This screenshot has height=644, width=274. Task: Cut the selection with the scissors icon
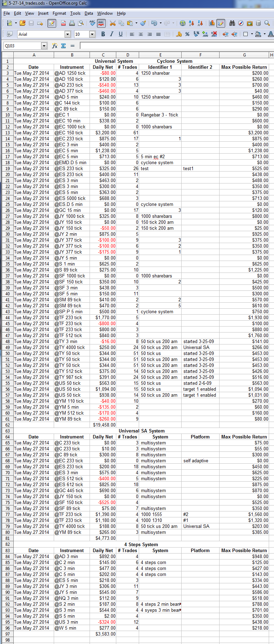point(113,23)
